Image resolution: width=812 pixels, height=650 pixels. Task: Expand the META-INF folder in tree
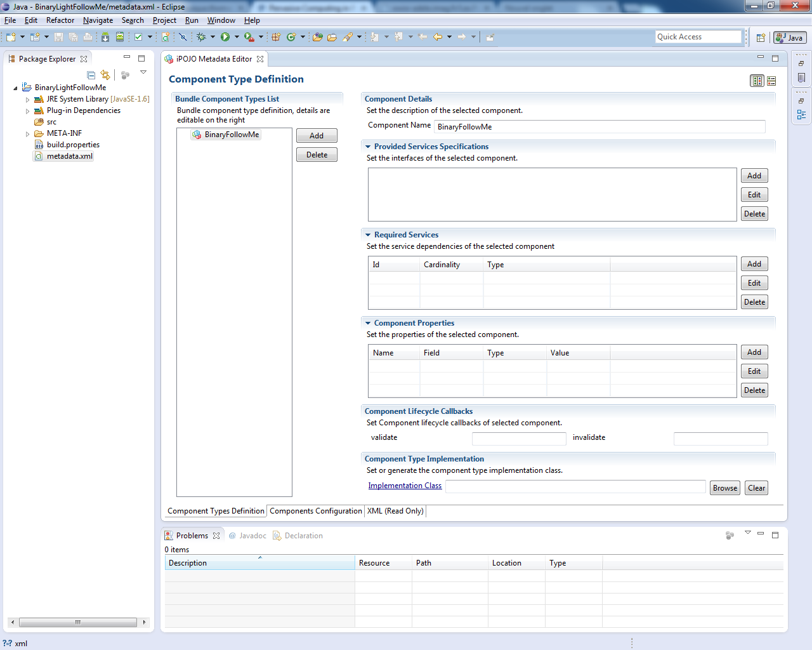click(x=27, y=134)
